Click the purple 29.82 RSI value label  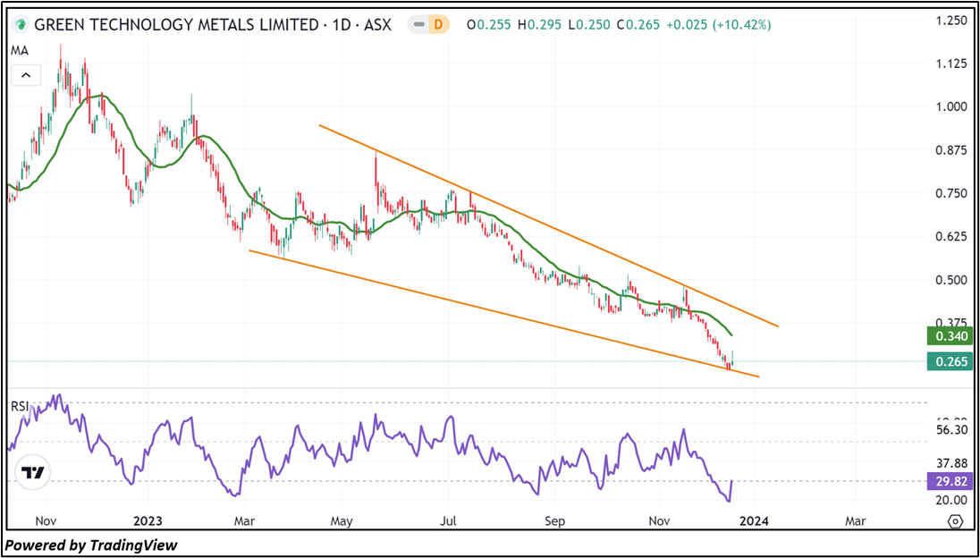(x=951, y=481)
